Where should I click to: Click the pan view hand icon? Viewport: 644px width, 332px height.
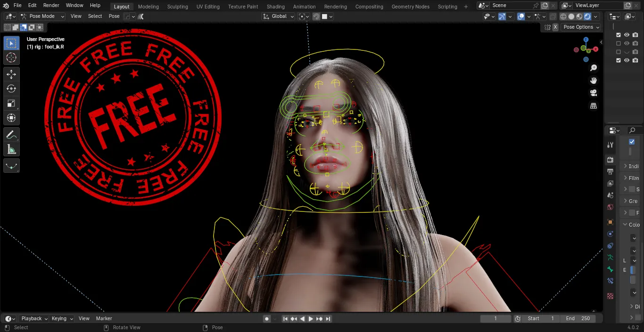point(594,81)
